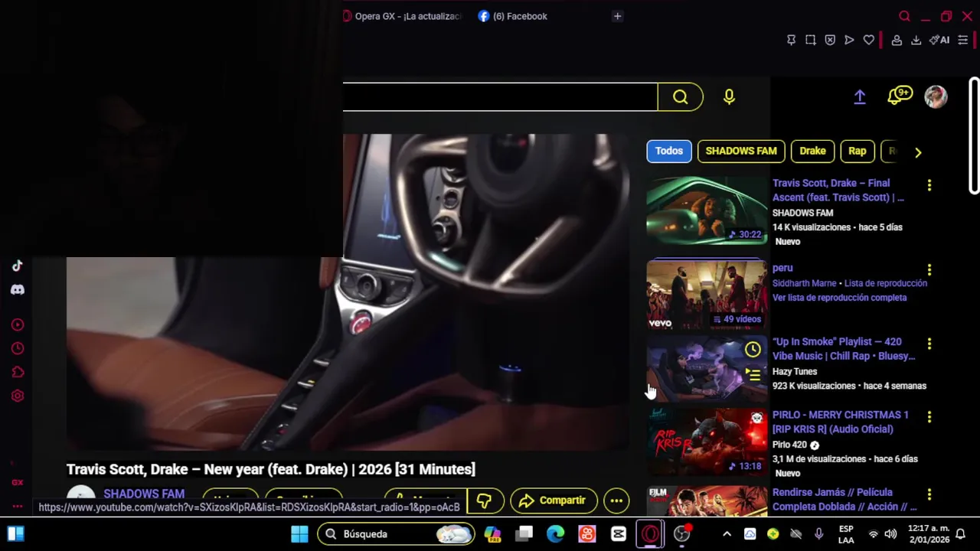Open Rendirse Jamás película title link
The image size is (980, 551).
844,499
